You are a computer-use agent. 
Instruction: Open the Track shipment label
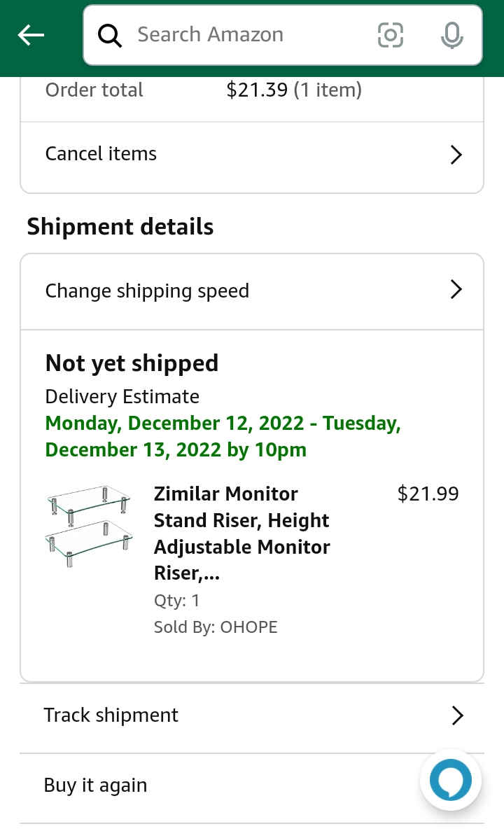tap(111, 715)
